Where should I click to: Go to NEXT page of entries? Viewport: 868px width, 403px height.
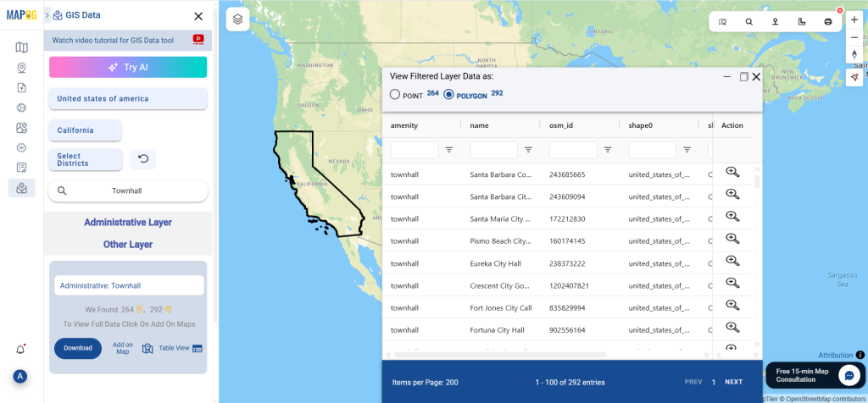coord(733,382)
